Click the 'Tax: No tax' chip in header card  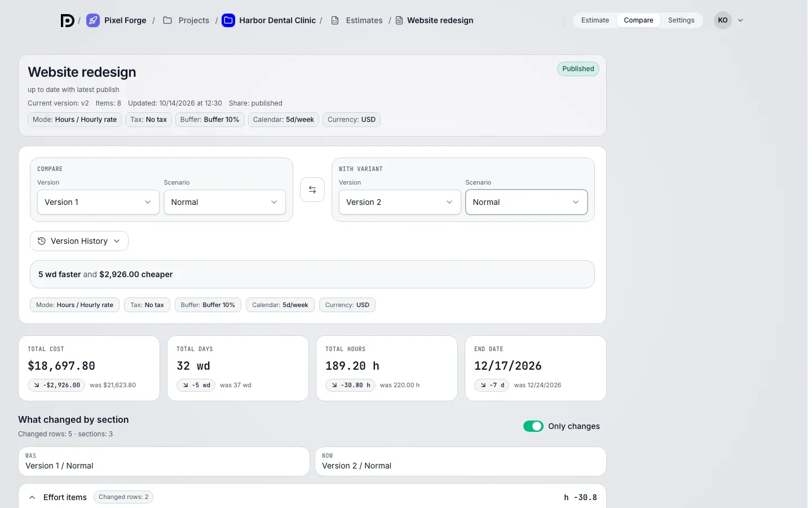(x=149, y=120)
